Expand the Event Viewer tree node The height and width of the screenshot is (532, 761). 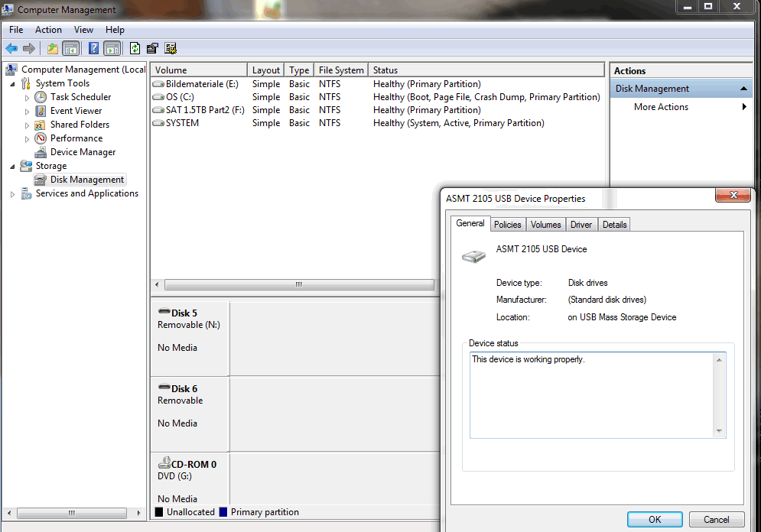(27, 112)
